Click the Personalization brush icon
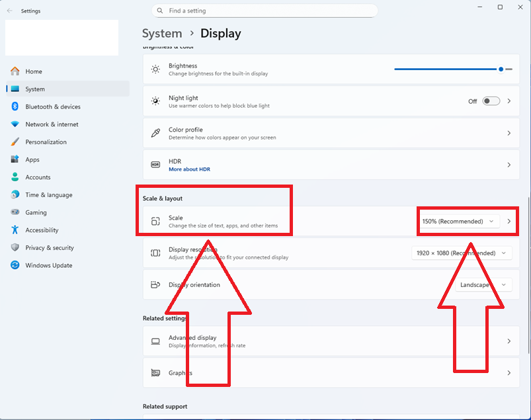Image resolution: width=531 pixels, height=420 pixels. pos(15,142)
